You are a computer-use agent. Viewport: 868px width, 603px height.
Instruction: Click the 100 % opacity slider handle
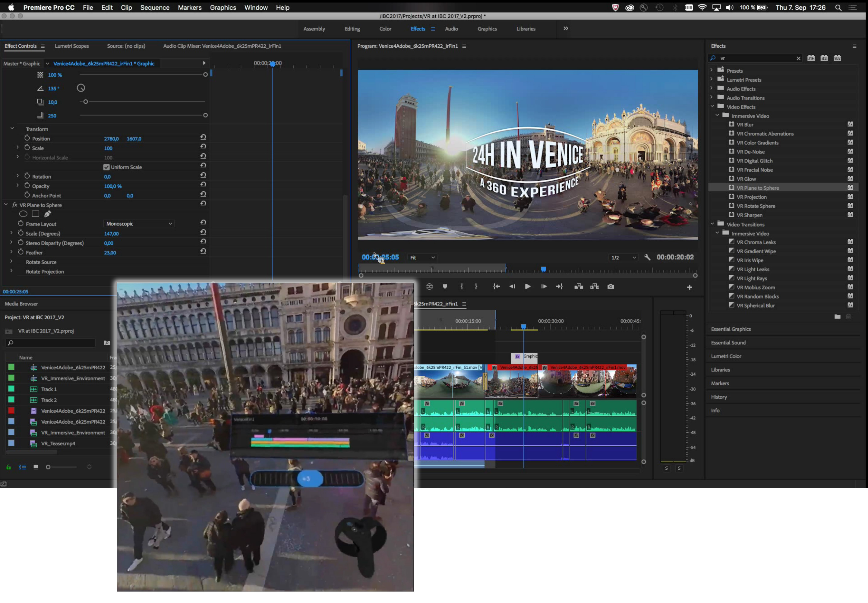(206, 74)
